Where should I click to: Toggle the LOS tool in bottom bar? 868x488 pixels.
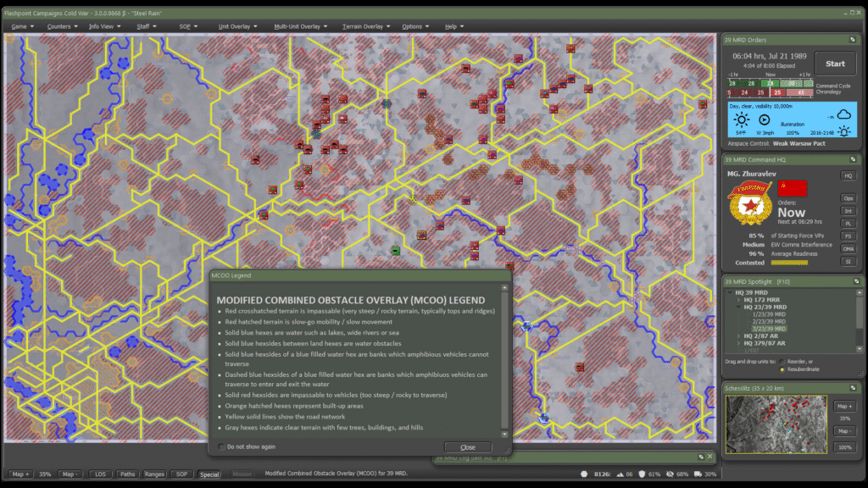[100, 474]
